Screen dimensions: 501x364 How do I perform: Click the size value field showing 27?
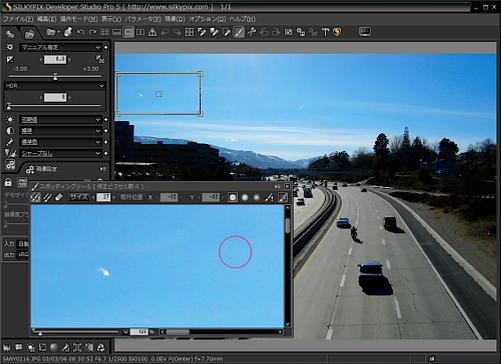tap(103, 197)
